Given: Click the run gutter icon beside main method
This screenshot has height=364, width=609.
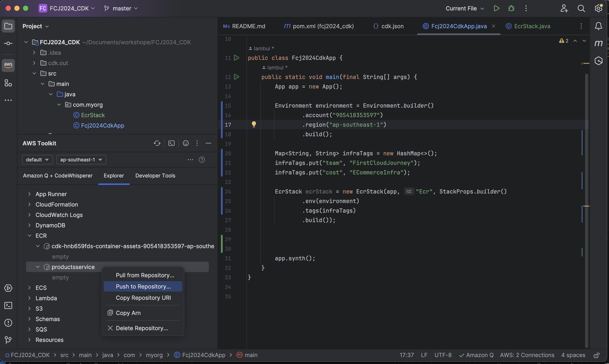Looking at the screenshot, I should (x=237, y=77).
